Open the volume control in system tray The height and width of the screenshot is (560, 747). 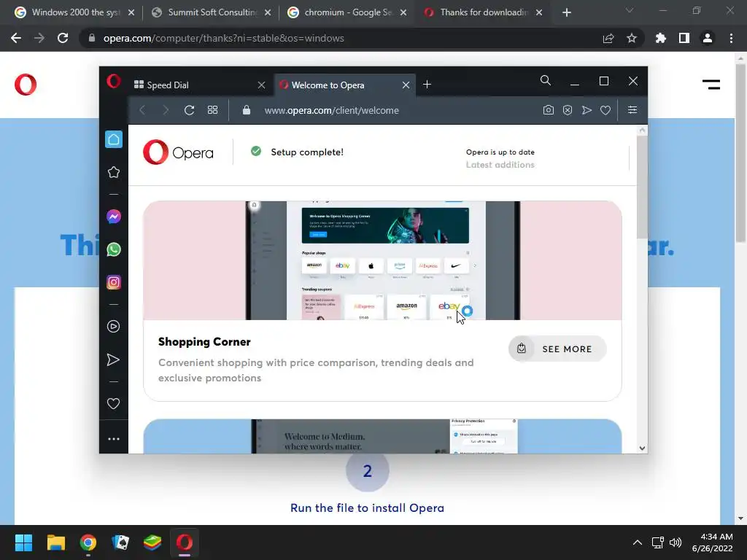click(676, 542)
